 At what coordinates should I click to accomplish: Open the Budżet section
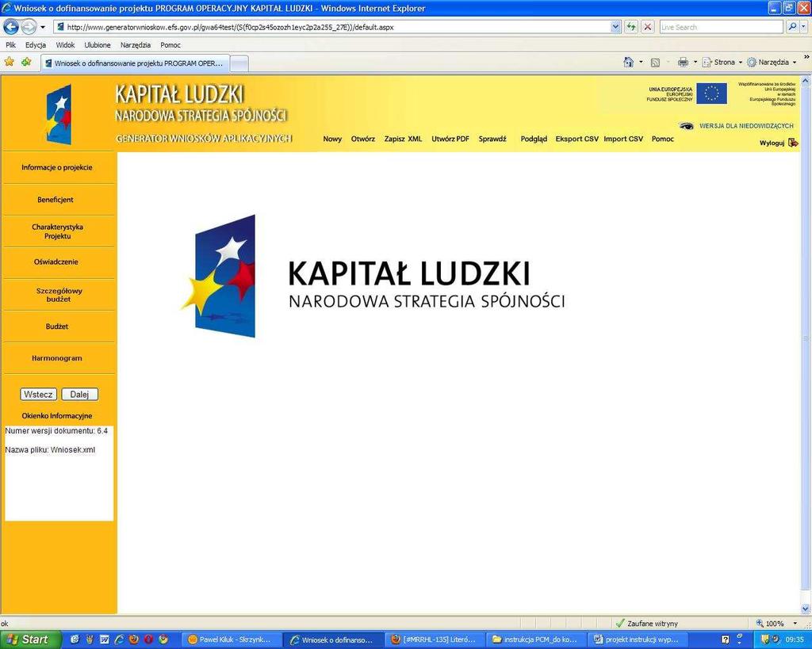tap(57, 326)
